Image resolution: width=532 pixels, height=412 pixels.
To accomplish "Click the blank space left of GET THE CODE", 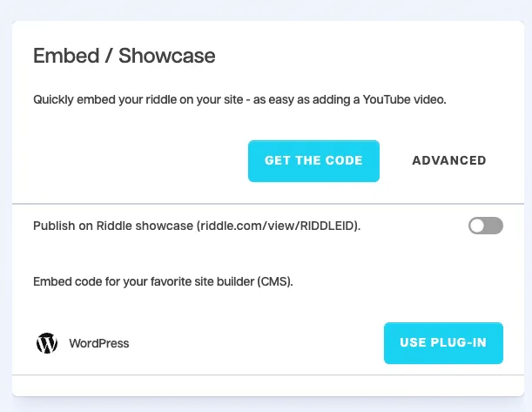I will coord(131,160).
